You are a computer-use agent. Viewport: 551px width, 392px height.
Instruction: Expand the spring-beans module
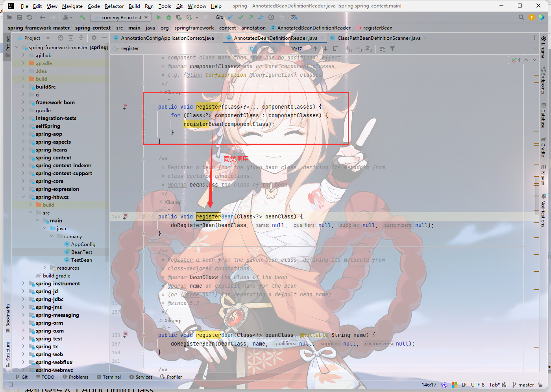tap(23, 150)
